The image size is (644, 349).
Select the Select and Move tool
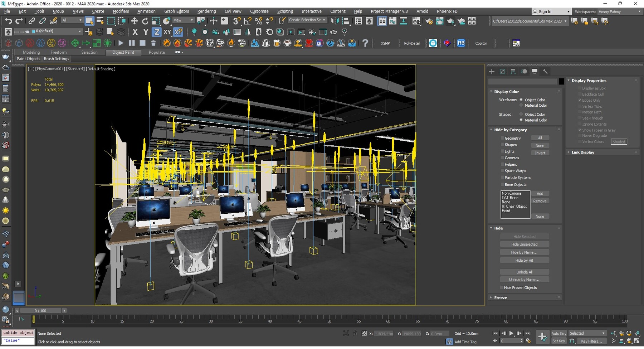click(x=135, y=21)
